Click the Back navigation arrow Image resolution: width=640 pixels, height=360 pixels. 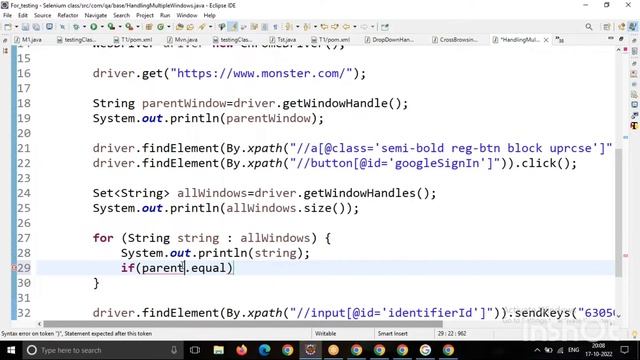coord(347,27)
